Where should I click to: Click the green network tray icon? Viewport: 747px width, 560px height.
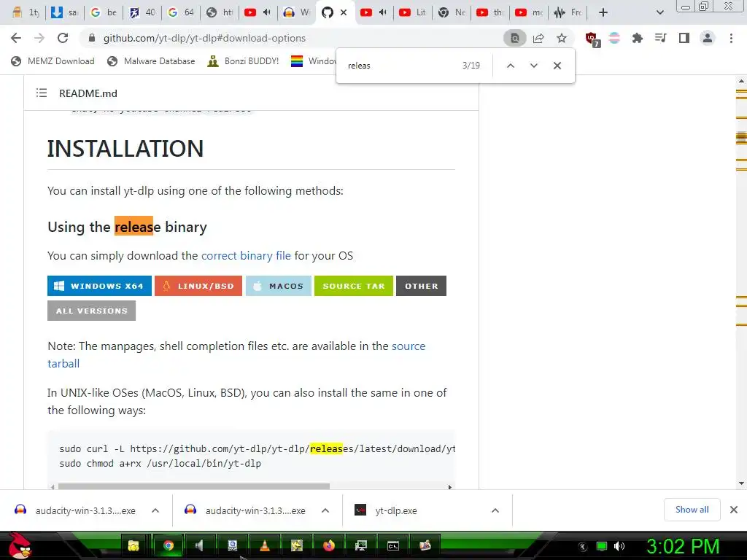[x=602, y=546]
